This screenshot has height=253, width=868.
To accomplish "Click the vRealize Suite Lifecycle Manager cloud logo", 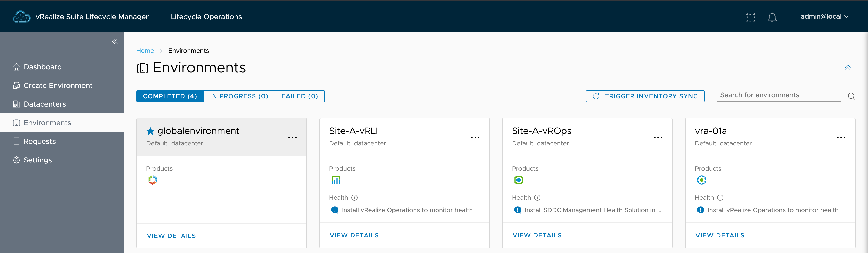I will [x=21, y=17].
